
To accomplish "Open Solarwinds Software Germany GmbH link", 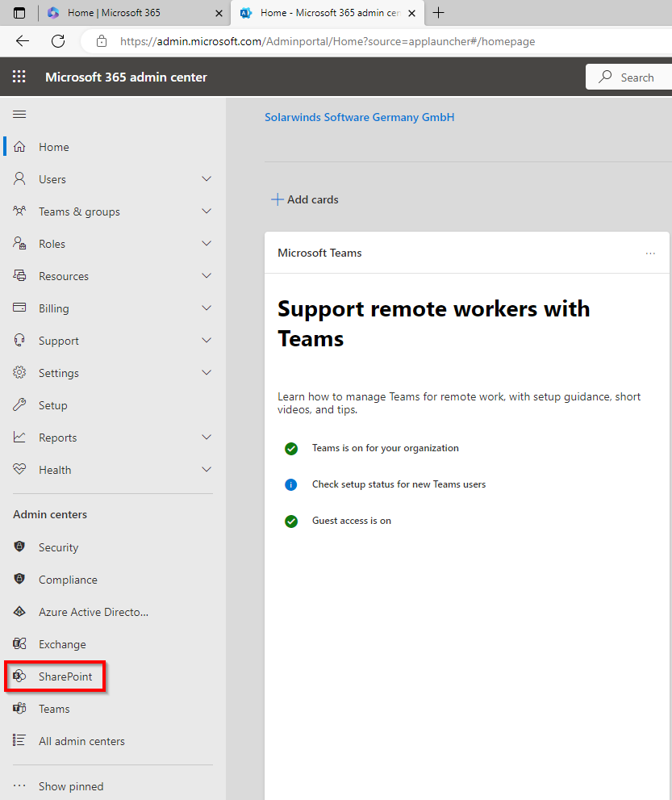I will click(359, 117).
